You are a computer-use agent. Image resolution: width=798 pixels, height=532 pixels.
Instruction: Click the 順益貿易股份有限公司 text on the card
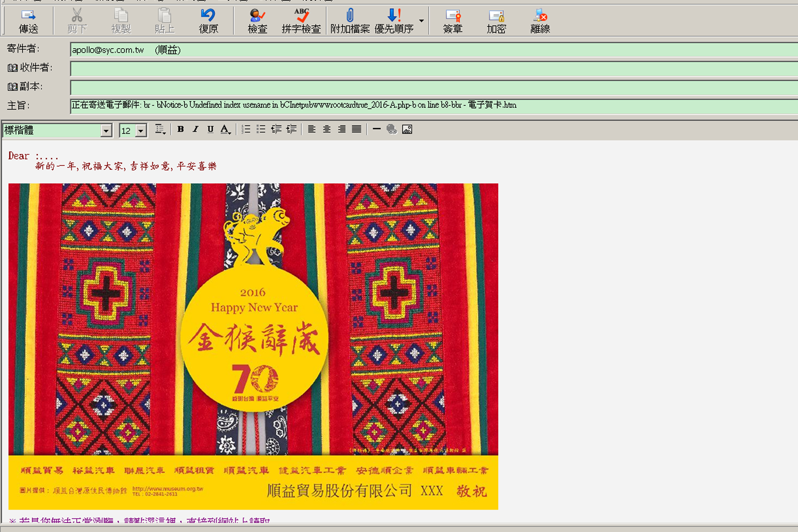pyautogui.click(x=339, y=491)
